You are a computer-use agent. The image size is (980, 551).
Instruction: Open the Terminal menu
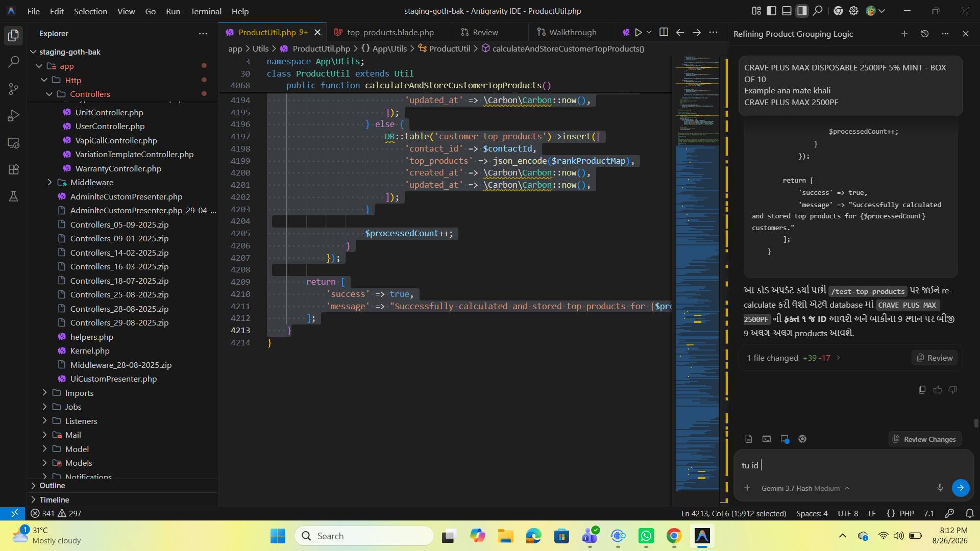[x=206, y=11]
